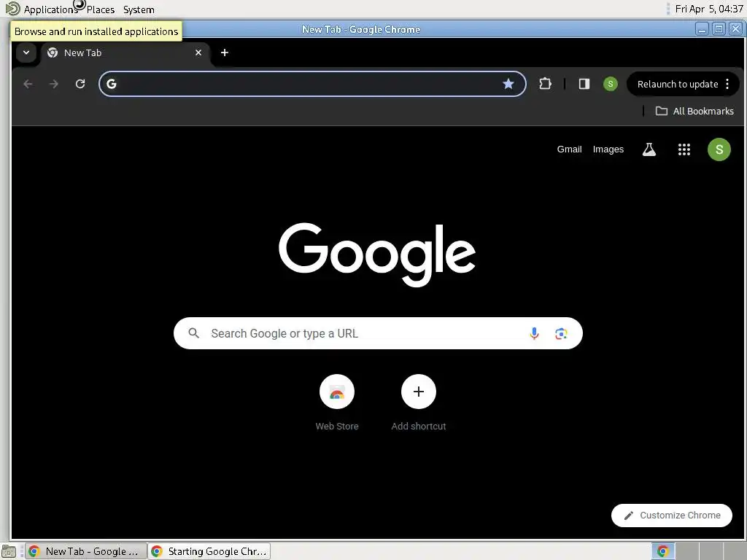Click show desktop icon in bottom panel
The image size is (747, 560).
point(9,551)
